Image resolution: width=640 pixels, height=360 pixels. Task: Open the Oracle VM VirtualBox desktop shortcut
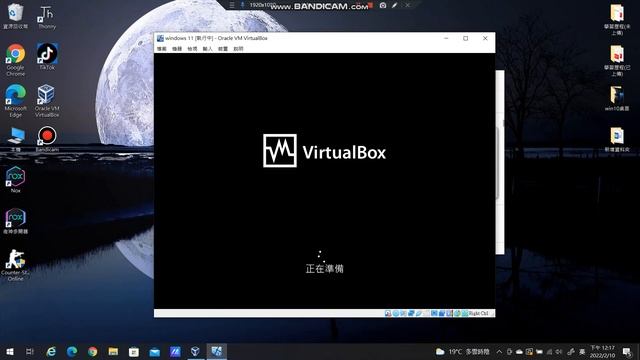pos(47,101)
